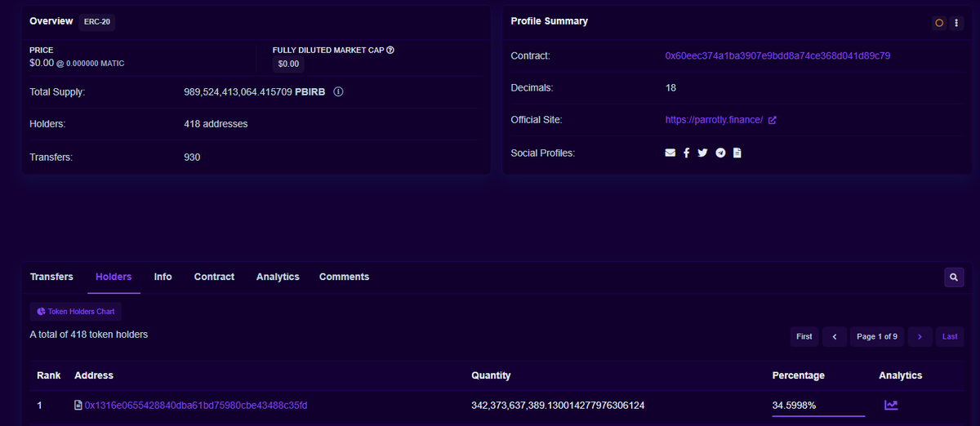This screenshot has width=980, height=426.
Task: Visit the https://parrotly.finance/ official site link
Action: click(x=714, y=120)
